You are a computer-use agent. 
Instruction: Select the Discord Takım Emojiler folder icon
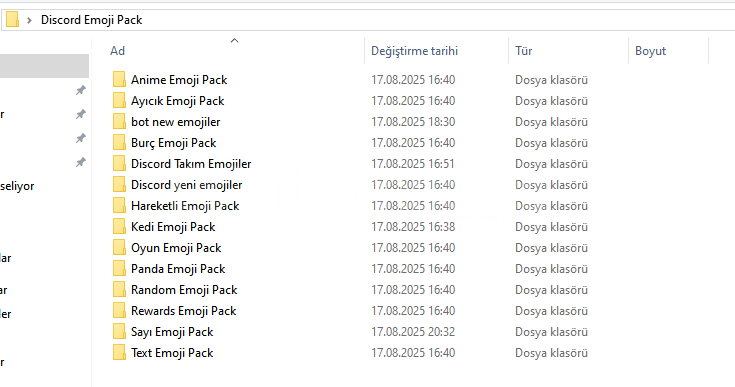pos(119,164)
